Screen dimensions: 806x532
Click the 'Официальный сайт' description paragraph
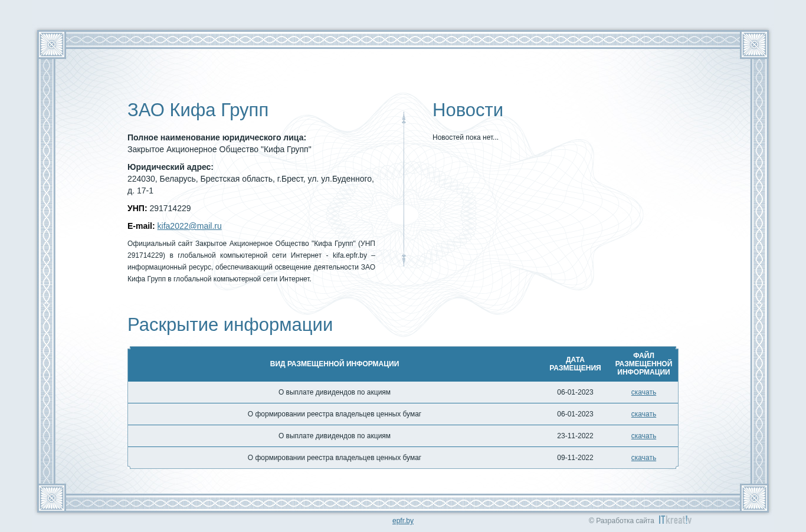coord(251,261)
